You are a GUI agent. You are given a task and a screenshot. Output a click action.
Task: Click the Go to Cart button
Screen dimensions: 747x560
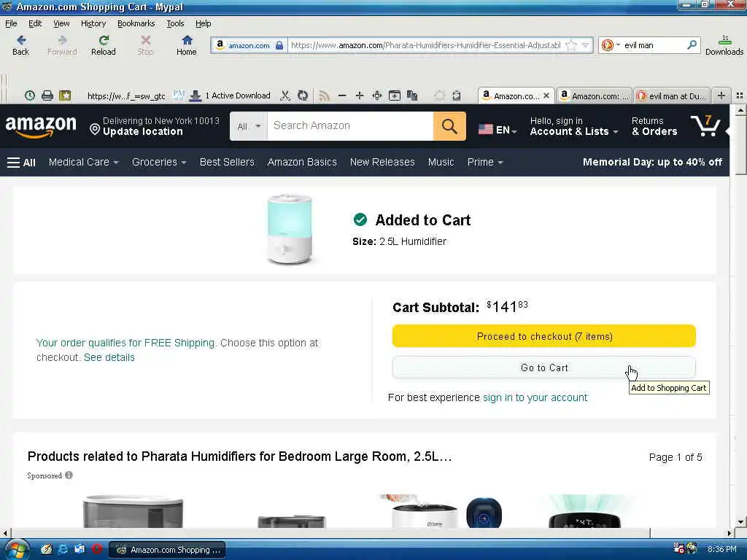pyautogui.click(x=544, y=367)
